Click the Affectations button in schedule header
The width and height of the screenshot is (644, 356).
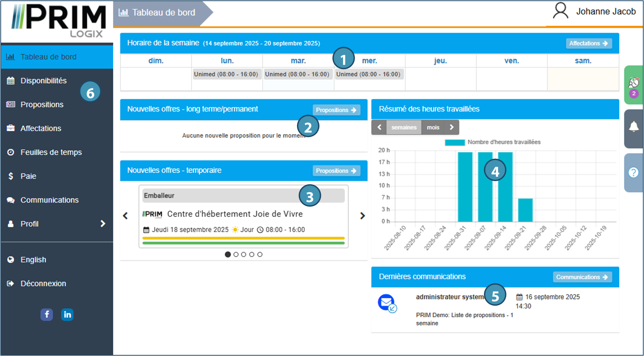pyautogui.click(x=589, y=43)
